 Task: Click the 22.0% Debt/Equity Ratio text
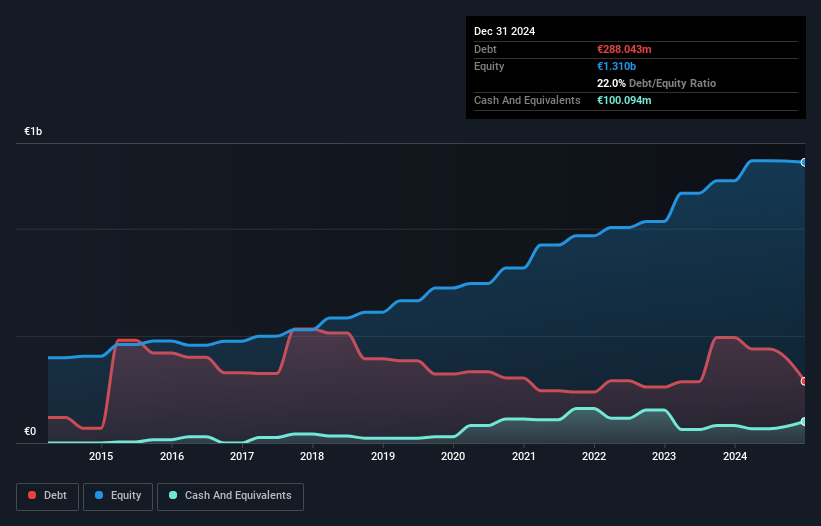coord(656,83)
